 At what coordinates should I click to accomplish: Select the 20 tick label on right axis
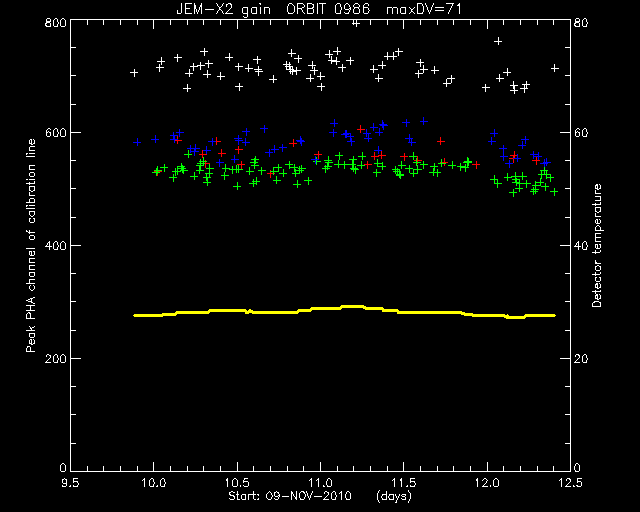[x=581, y=358]
